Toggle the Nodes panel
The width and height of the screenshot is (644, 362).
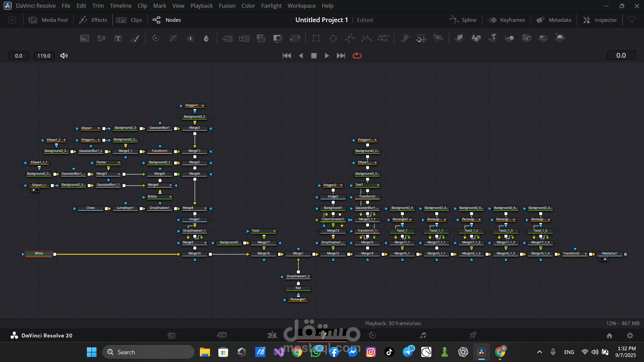click(166, 20)
